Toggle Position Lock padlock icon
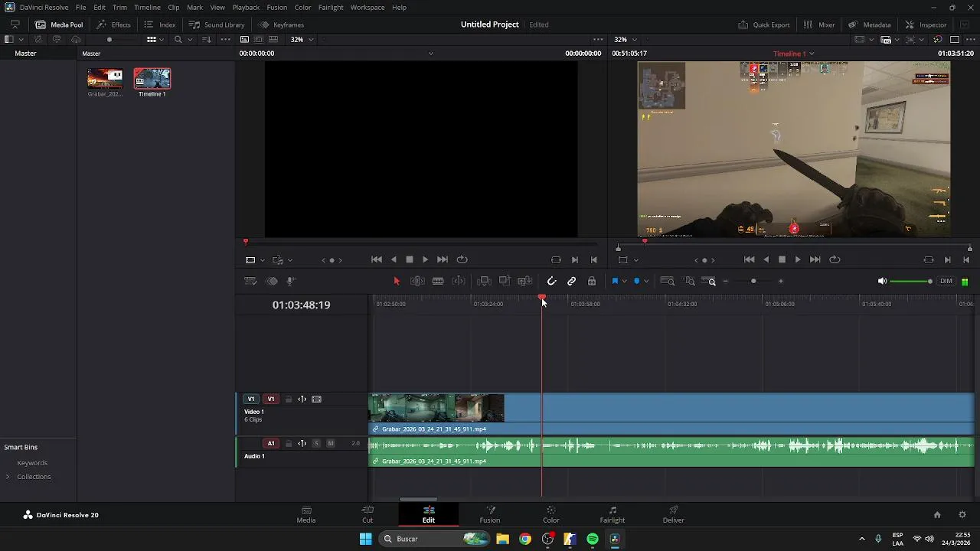The height and width of the screenshot is (551, 980). click(x=592, y=281)
